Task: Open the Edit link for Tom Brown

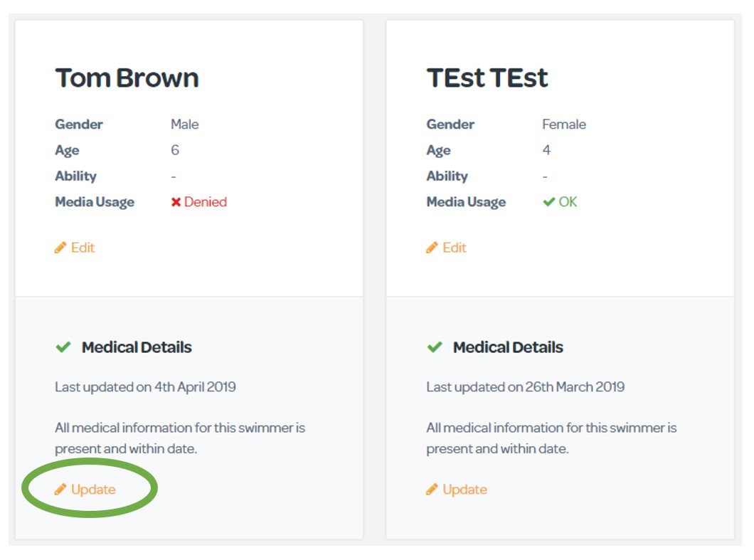Action: click(x=83, y=248)
